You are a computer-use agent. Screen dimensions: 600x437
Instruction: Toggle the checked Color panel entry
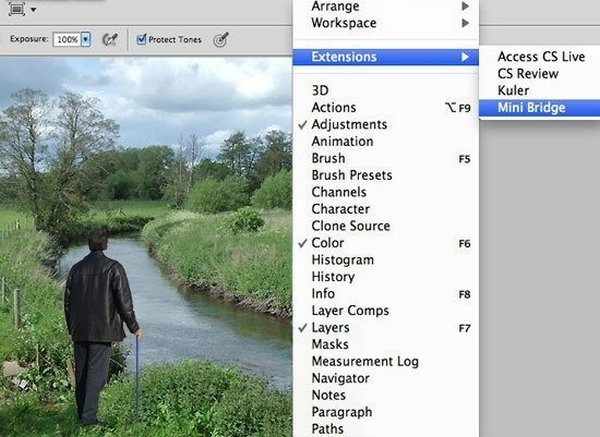tap(386, 243)
